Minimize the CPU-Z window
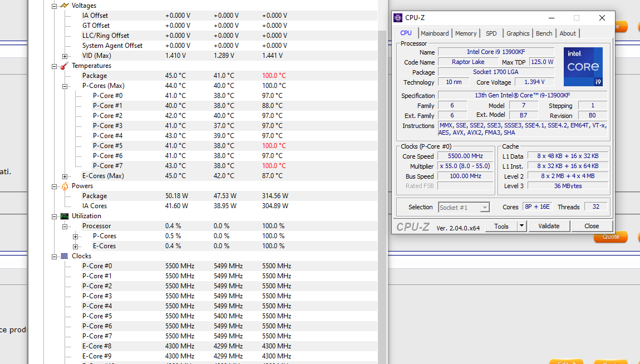The width and height of the screenshot is (640, 364). 552,18
